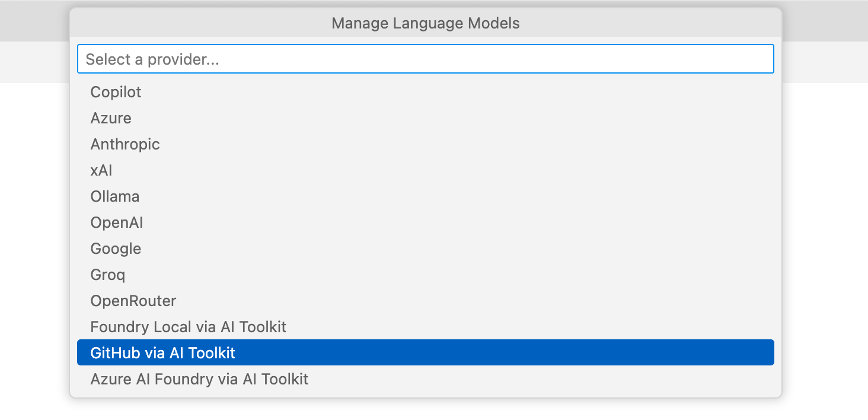Manage models through OpenRouter

pos(133,301)
